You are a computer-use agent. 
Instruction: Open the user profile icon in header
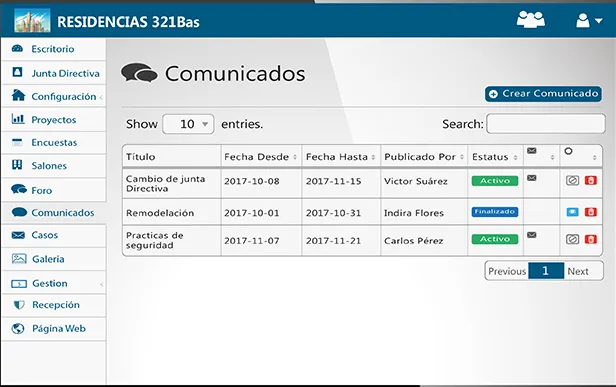583,20
